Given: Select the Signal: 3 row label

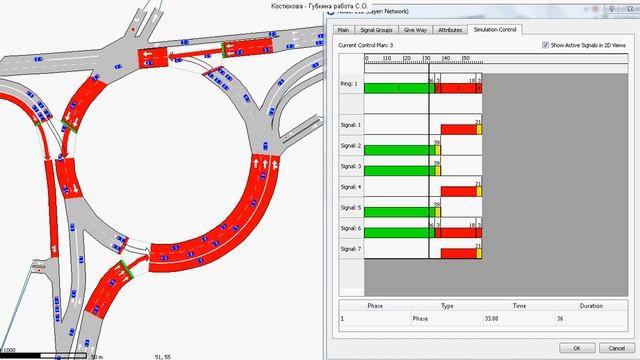Looking at the screenshot, I should pyautogui.click(x=351, y=166).
